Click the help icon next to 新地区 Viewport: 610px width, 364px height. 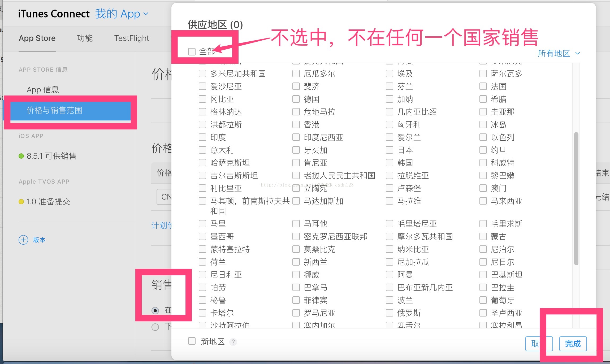233,342
